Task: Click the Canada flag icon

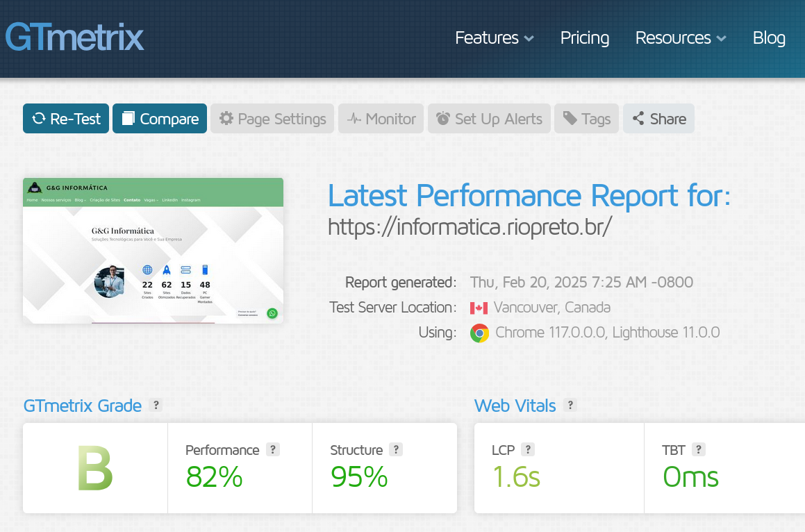Action: point(479,308)
